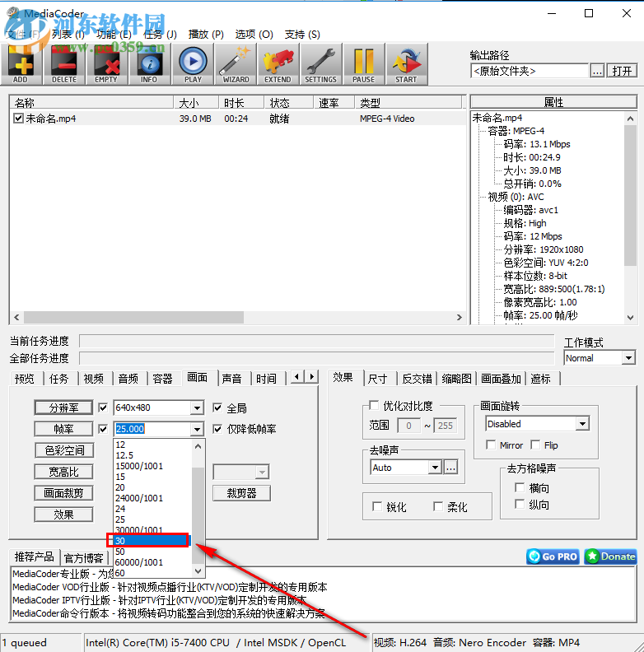Click the denoise options ellipsis button
The image size is (644, 652).
(x=450, y=468)
